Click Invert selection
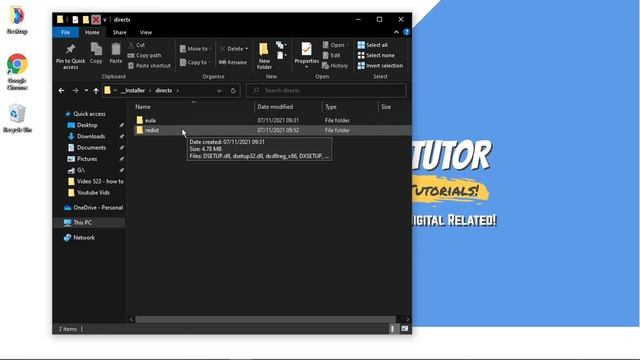640x360 pixels. pyautogui.click(x=380, y=65)
